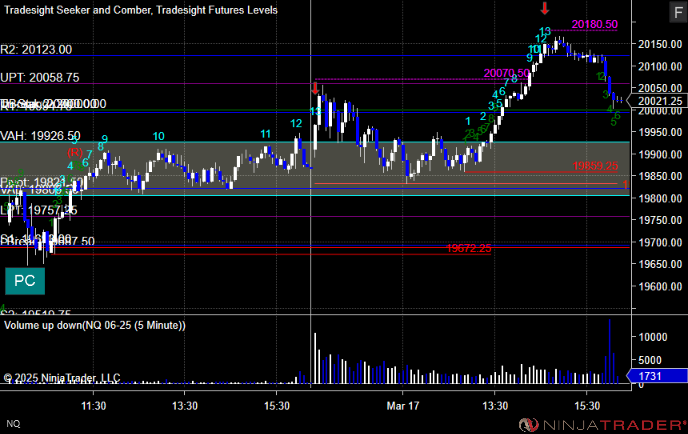Click the Mar 17 date label on time axis
688x434 pixels.
pyautogui.click(x=403, y=406)
